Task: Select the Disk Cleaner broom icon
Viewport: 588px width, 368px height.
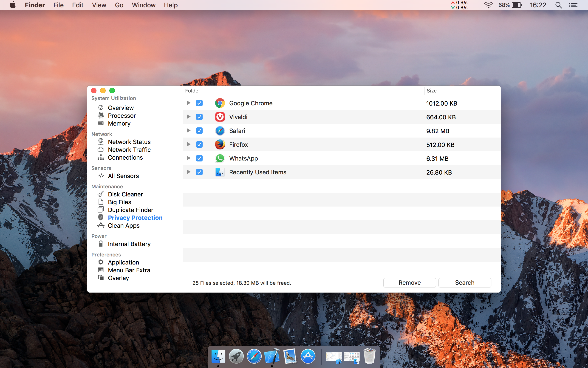Action: 101,194
